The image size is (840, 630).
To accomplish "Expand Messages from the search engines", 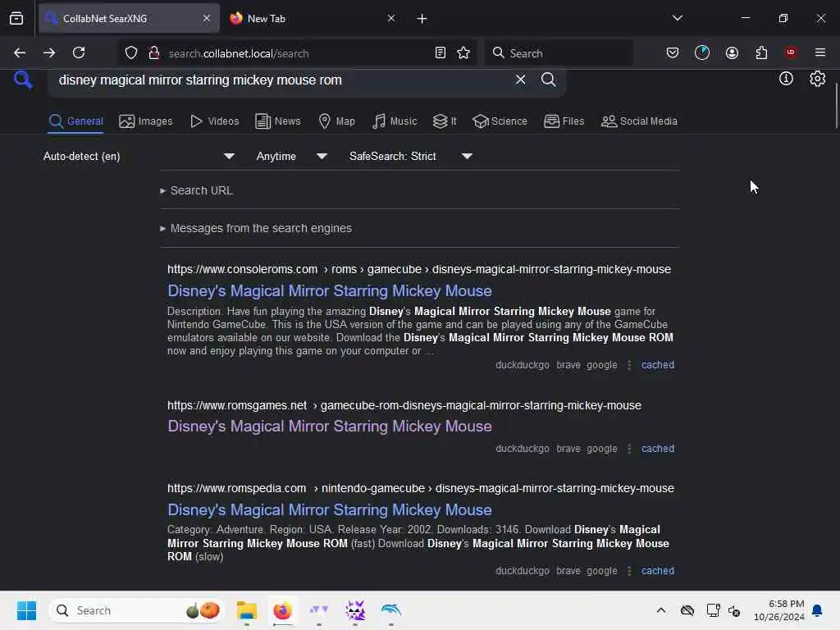I will click(256, 228).
